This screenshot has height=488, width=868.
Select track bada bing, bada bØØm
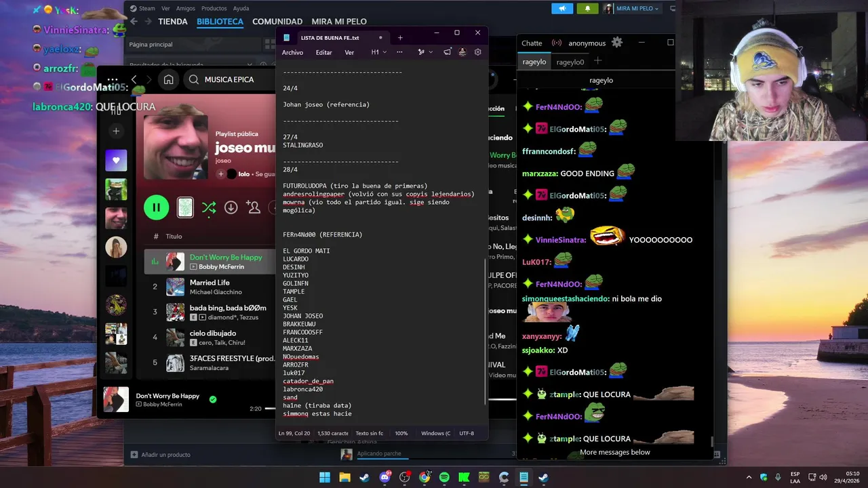click(x=210, y=312)
